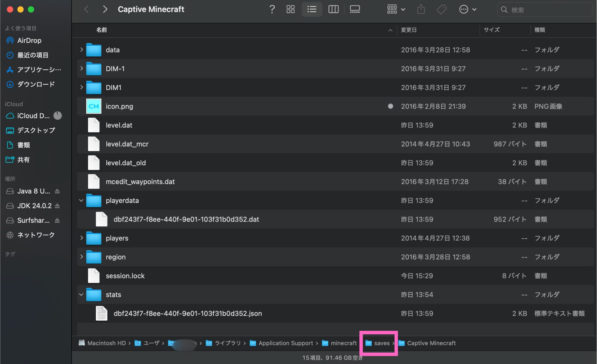Collapse the stats folder
This screenshot has height=364, width=597.
pyautogui.click(x=81, y=294)
